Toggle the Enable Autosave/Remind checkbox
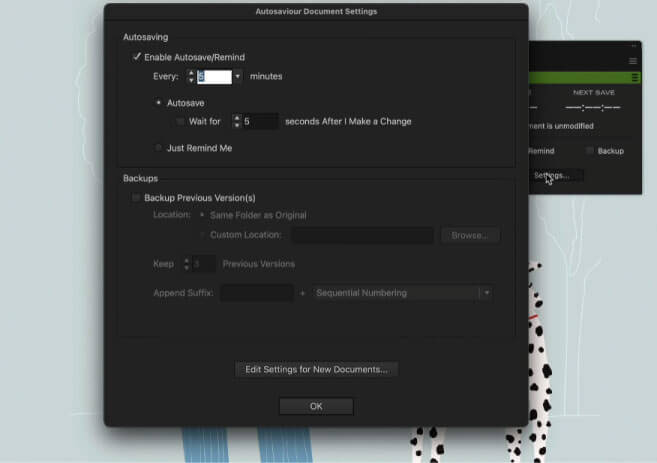Image resolution: width=657 pixels, height=463 pixels. (x=137, y=57)
